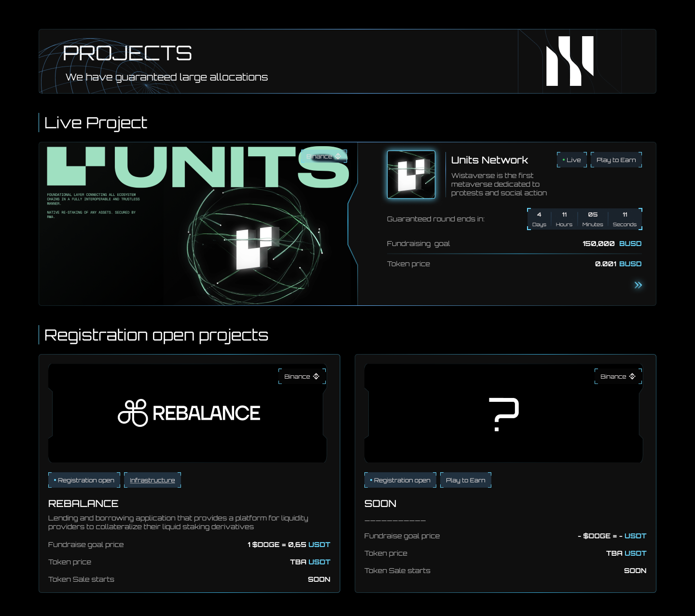Click 'Guaranteed round ends in:' label
This screenshot has height=616, width=695.
pyautogui.click(x=436, y=219)
